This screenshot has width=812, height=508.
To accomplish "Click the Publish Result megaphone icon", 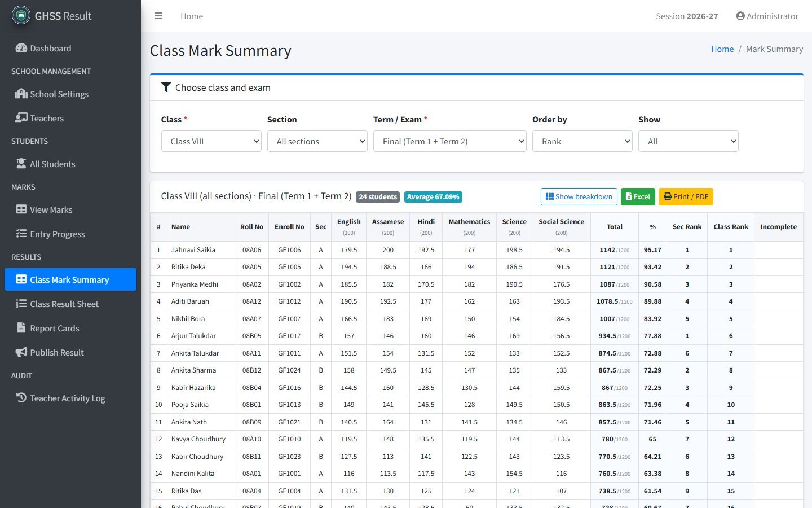I will point(21,352).
